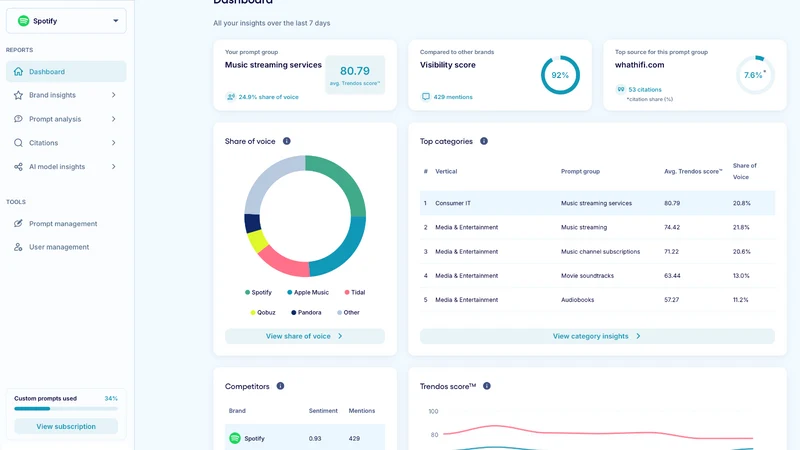Viewport: 800px width, 450px height.
Task: Click the View share of voice arrow
Action: (x=340, y=336)
